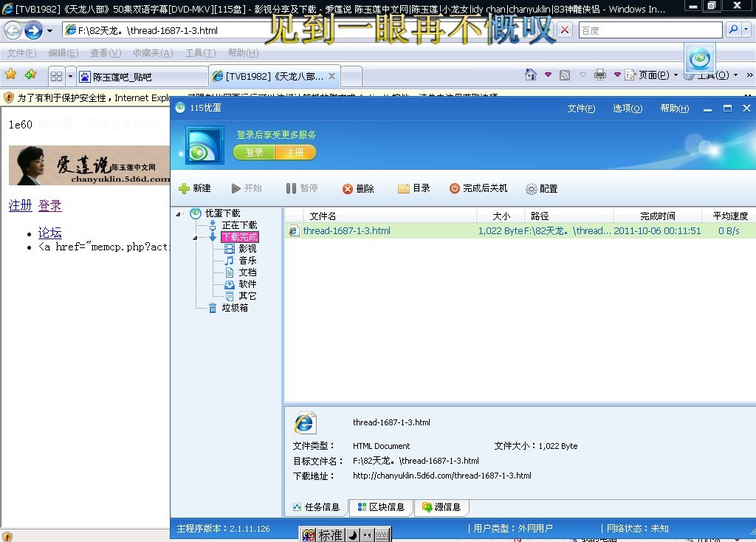
Task: Switch to the 陈玉莲吧_贴吧 tab
Action: pos(142,77)
